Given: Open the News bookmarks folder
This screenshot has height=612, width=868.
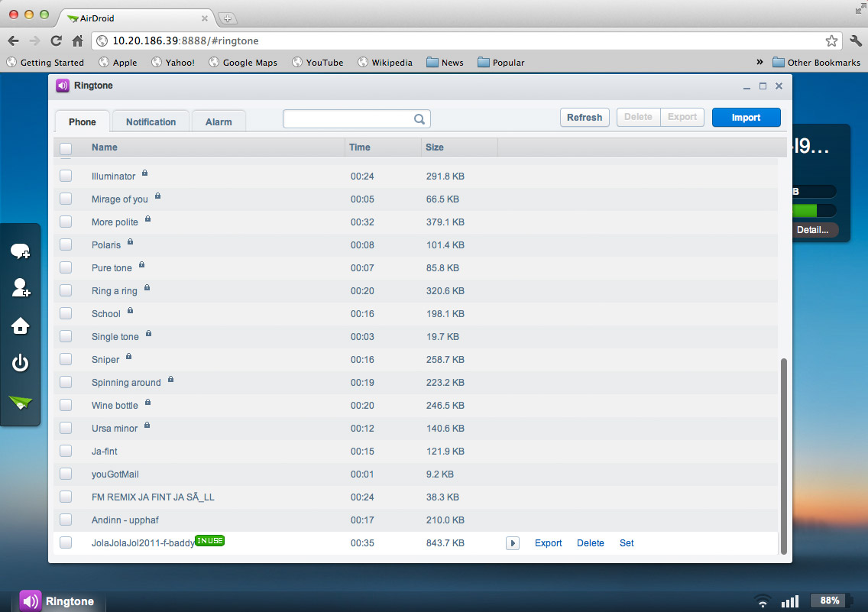Looking at the screenshot, I should [x=445, y=62].
